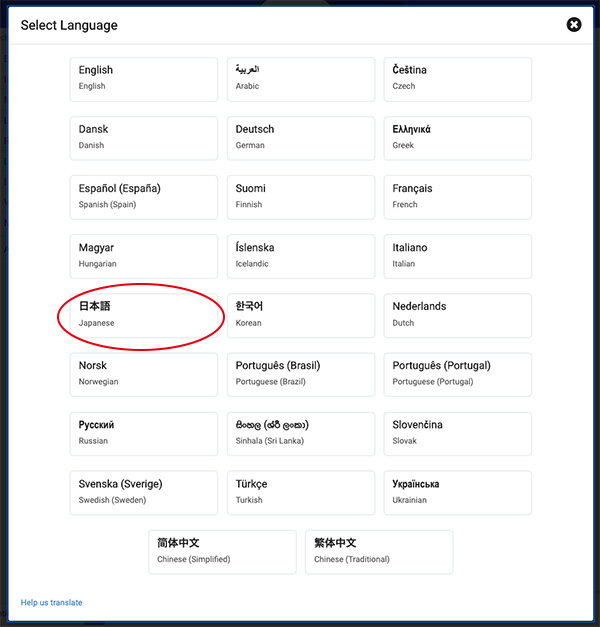The height and width of the screenshot is (627, 600).
Task: Choose Chinese (Traditional) language
Action: pos(379,551)
